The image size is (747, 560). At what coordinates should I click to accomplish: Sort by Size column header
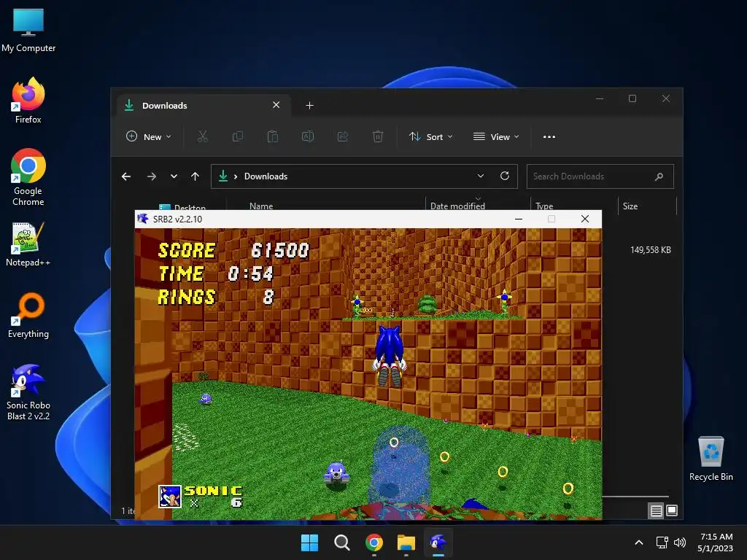click(x=630, y=206)
